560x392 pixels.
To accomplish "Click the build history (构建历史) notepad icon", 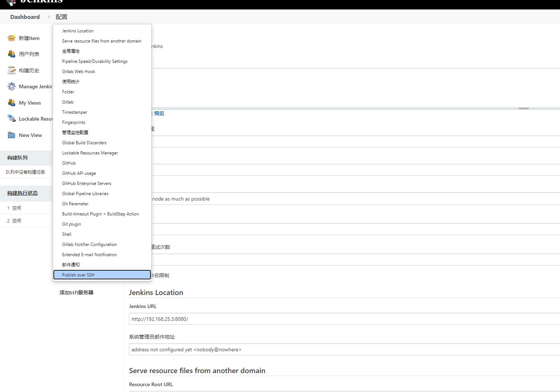I will click(x=12, y=70).
